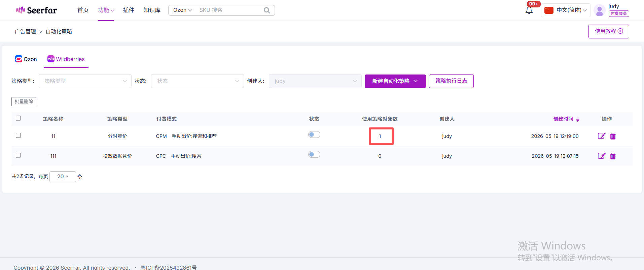Toggle status switch for strategy 111

(314, 154)
